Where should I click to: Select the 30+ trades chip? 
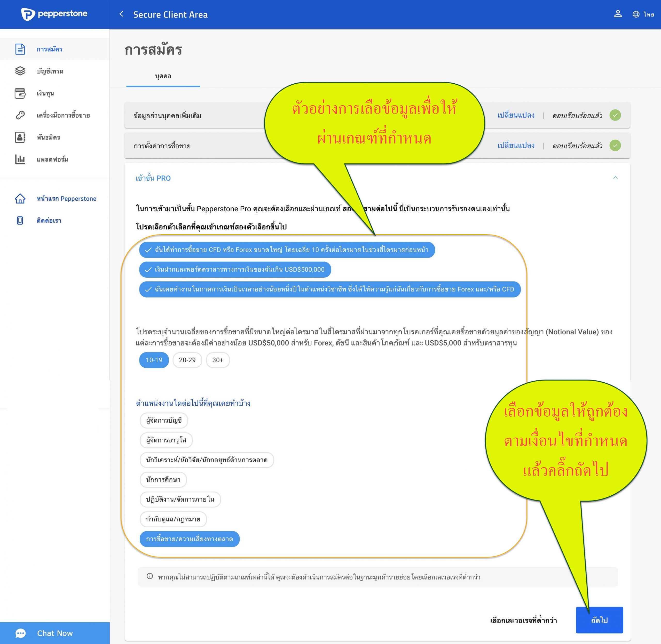(218, 360)
